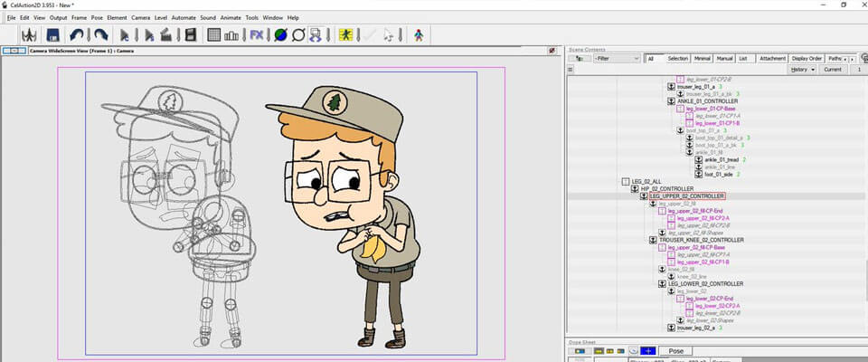Toggle anchor icon beside ANKLE_01_CONTROLLER
The image size is (868, 362).
[x=671, y=101]
